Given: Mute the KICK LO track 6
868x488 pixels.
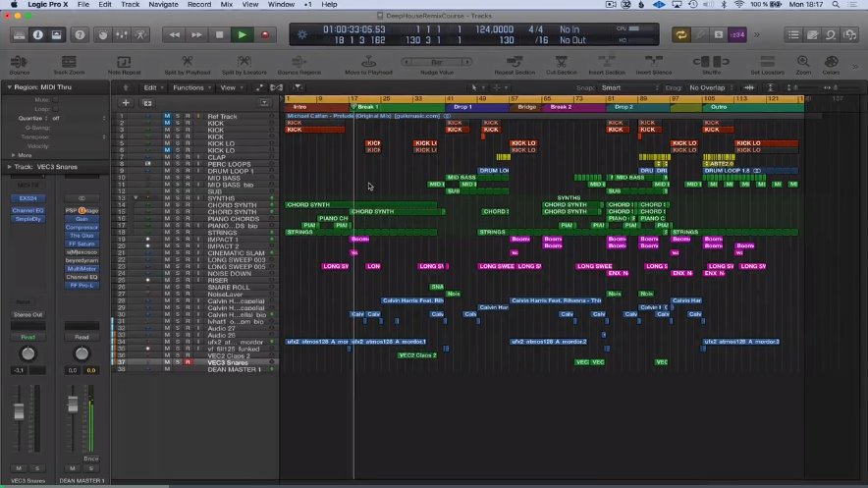Looking at the screenshot, I should tap(167, 150).
